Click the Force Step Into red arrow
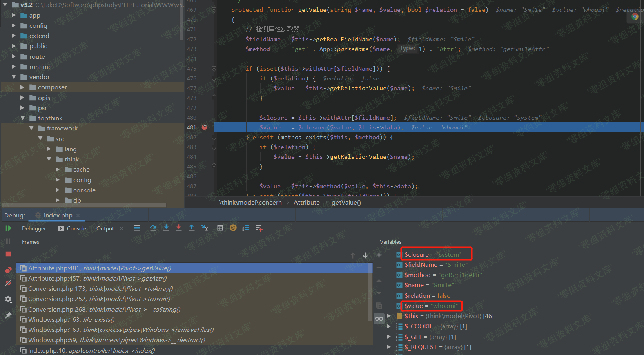Viewport: 644px width, 355px height. (x=179, y=228)
